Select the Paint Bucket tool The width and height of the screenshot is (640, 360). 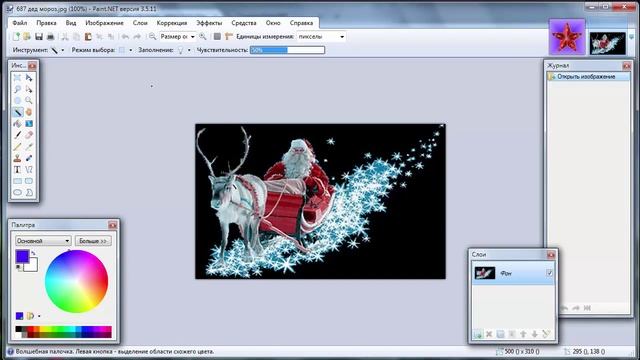17,123
